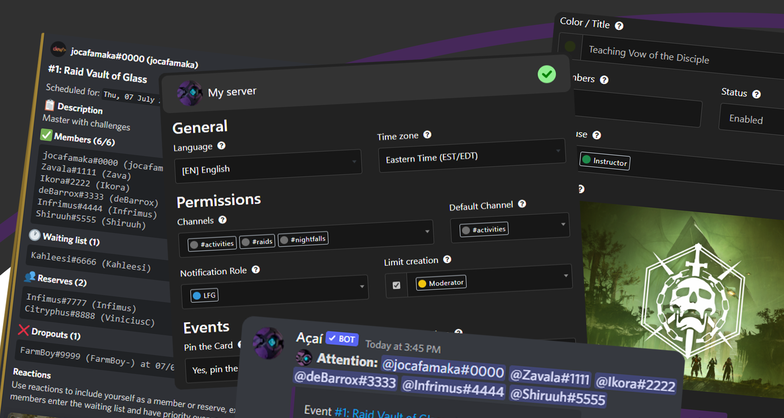
Task: Click the @Ikora#2222 mention
Action: 635,385
